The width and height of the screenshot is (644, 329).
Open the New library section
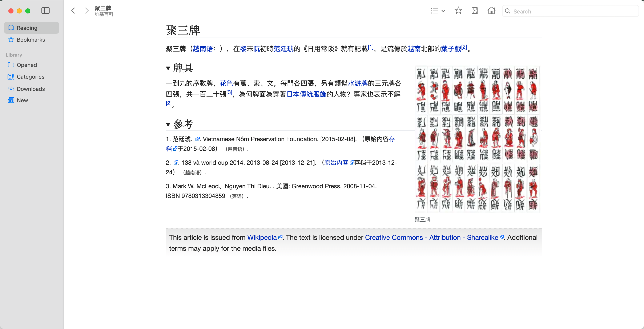[x=32, y=100]
